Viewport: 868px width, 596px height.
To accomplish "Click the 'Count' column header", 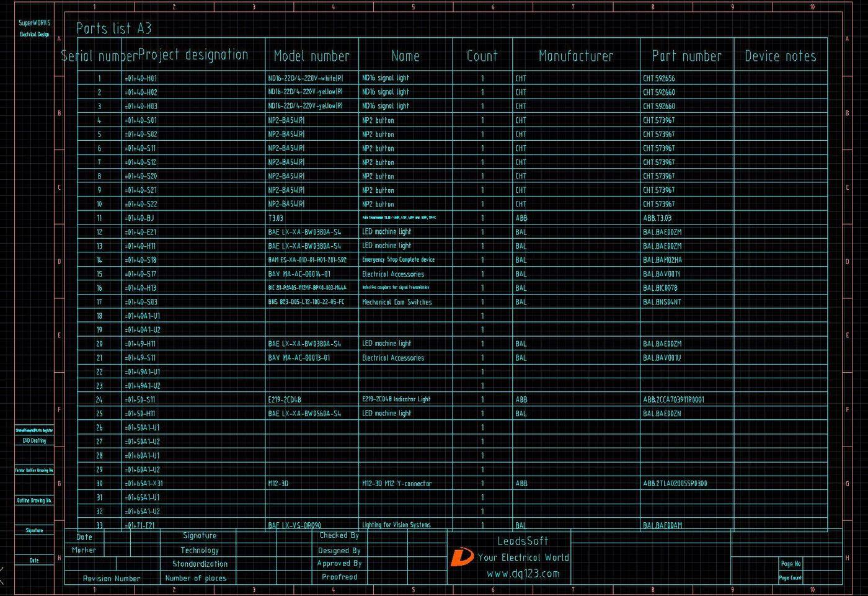I will coord(482,56).
